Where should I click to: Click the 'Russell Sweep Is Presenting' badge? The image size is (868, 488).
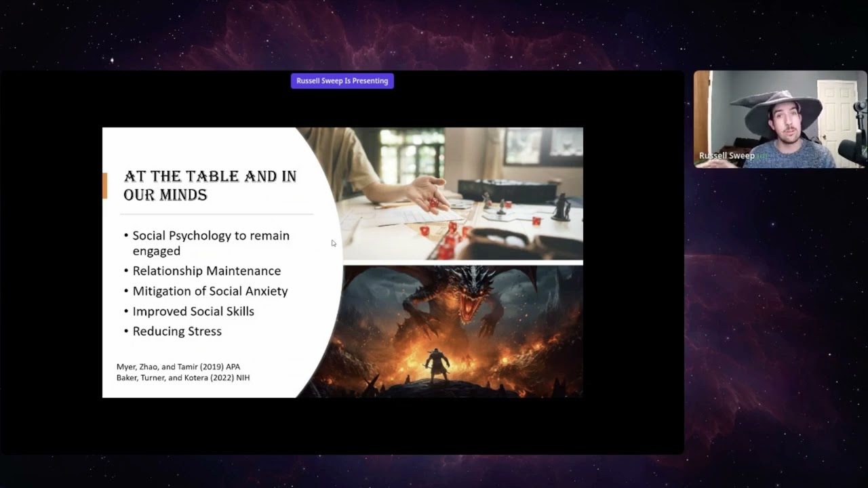[342, 81]
